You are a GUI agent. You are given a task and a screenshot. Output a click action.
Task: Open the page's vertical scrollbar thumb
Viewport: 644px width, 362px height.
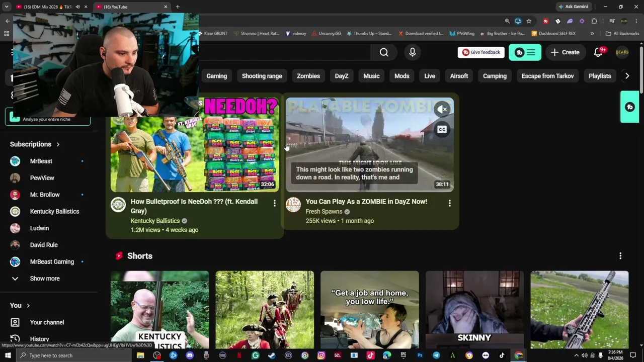(641, 69)
